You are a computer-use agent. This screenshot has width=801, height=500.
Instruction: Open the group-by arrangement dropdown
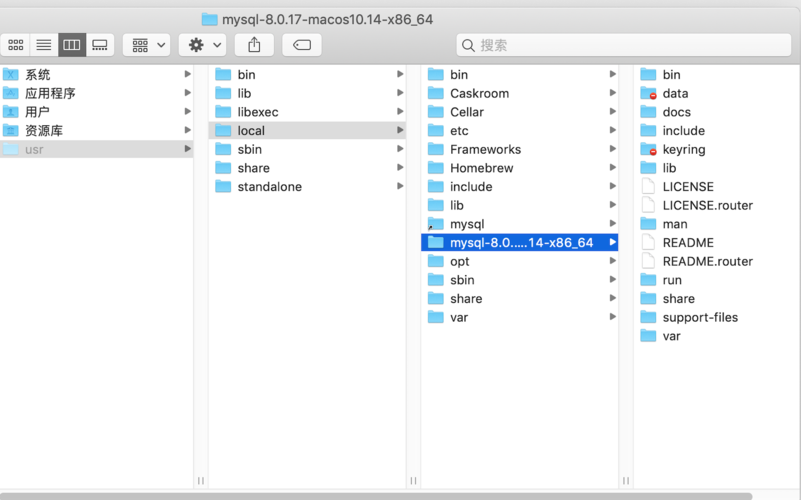pos(147,45)
